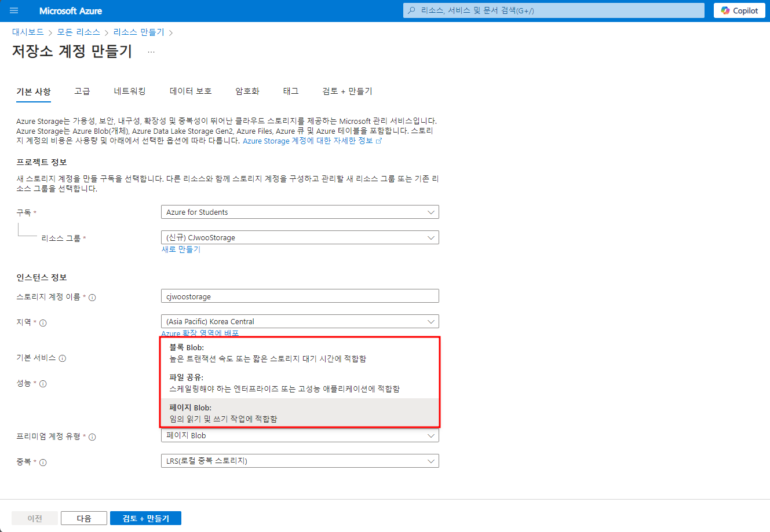Screen dimensions: 770x532
Task: Show info tooltip for 프리미엄 계정 유형
Action: [92, 437]
